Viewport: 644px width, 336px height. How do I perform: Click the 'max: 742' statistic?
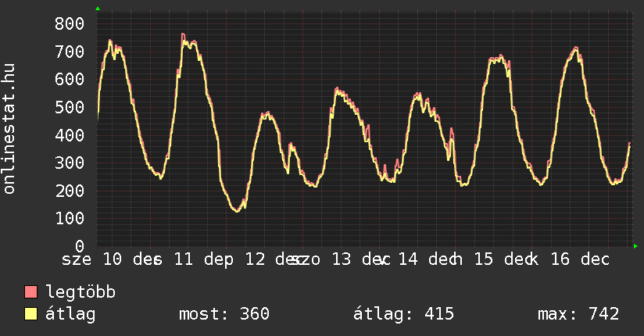point(578,314)
